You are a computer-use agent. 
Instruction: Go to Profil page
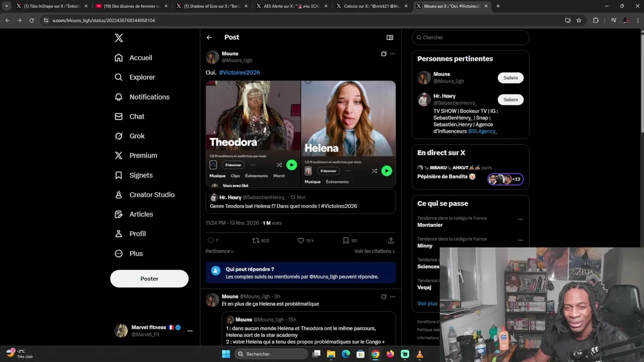[x=130, y=234]
